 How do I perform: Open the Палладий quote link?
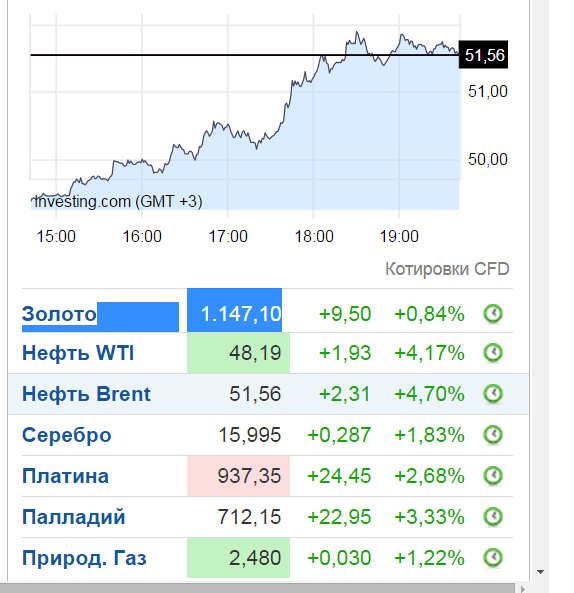point(73,517)
